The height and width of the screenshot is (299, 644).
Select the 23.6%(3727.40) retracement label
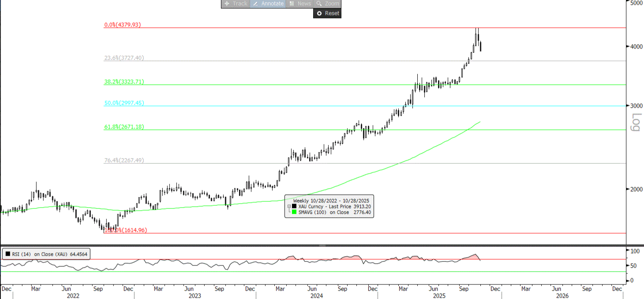pos(124,58)
